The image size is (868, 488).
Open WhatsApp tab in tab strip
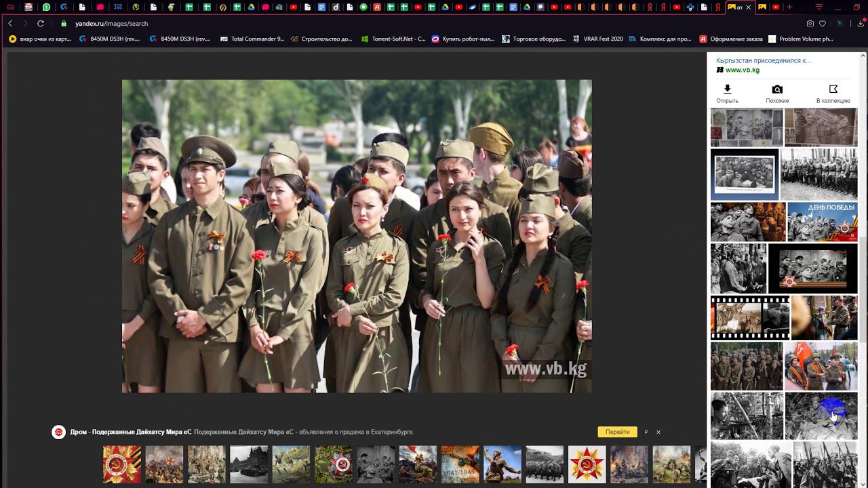46,7
